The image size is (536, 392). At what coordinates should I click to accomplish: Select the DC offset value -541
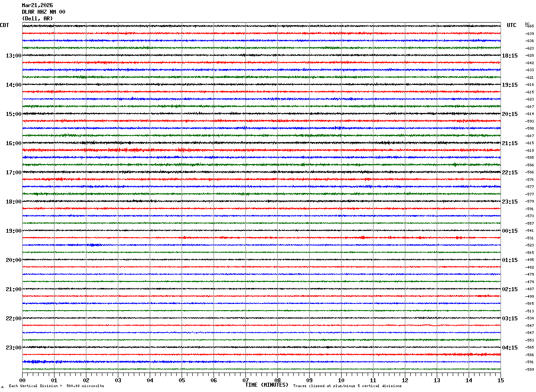(529, 231)
